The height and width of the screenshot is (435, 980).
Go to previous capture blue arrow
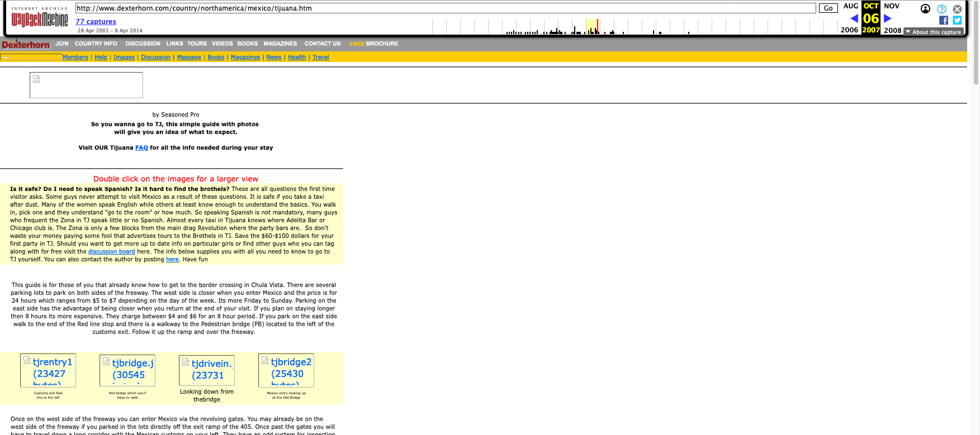[854, 18]
